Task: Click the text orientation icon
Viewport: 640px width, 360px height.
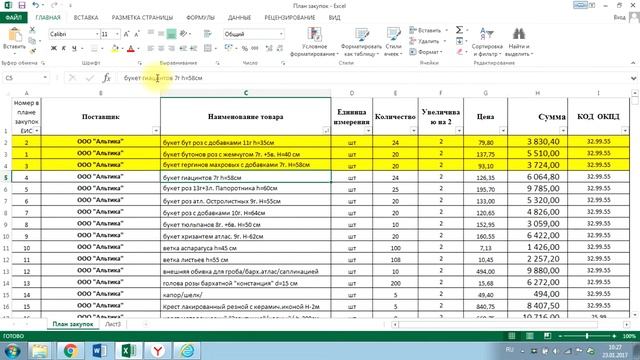Action: click(x=183, y=34)
